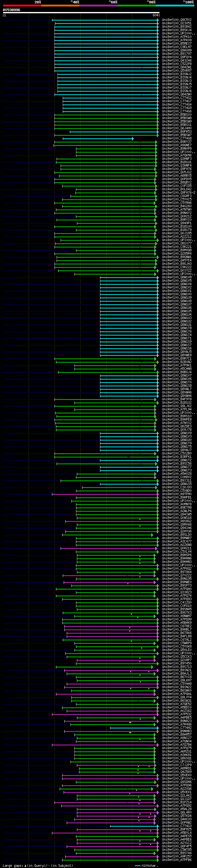Click hit label UniRef100_O81077
Viewport: 197px width, 868px height.
click(177, 243)
